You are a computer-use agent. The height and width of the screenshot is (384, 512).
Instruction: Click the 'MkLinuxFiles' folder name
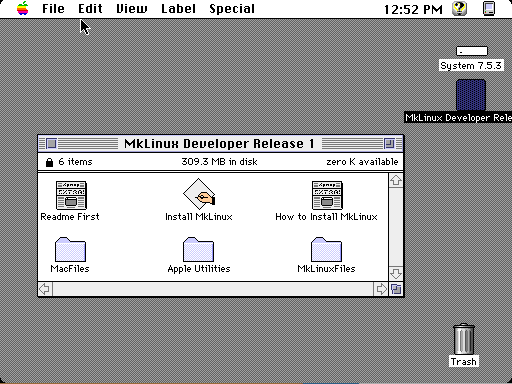(x=326, y=269)
